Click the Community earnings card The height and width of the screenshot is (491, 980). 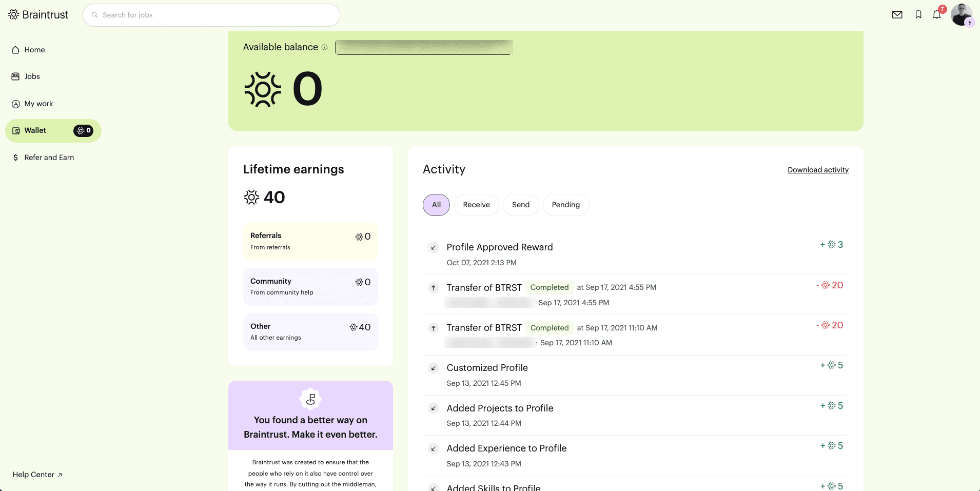(310, 286)
